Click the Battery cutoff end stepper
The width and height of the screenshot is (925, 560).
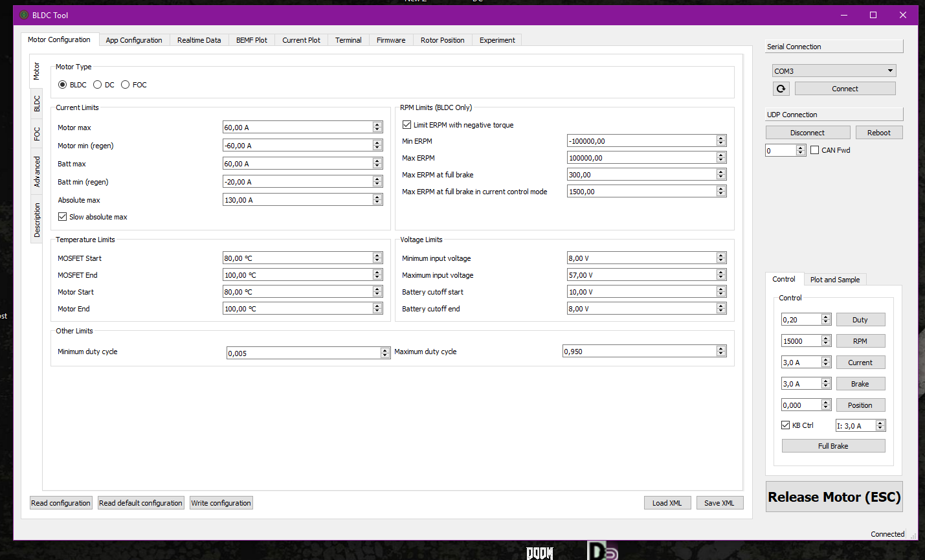point(721,308)
